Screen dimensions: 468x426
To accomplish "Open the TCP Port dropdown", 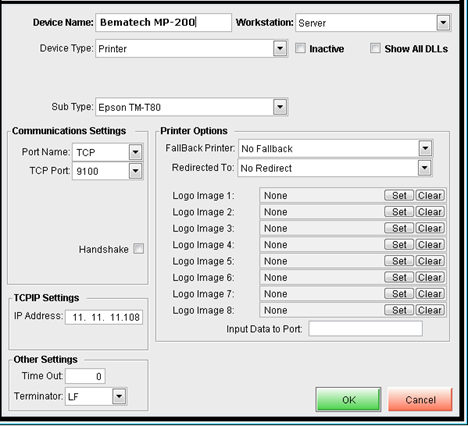I will click(x=108, y=171).
